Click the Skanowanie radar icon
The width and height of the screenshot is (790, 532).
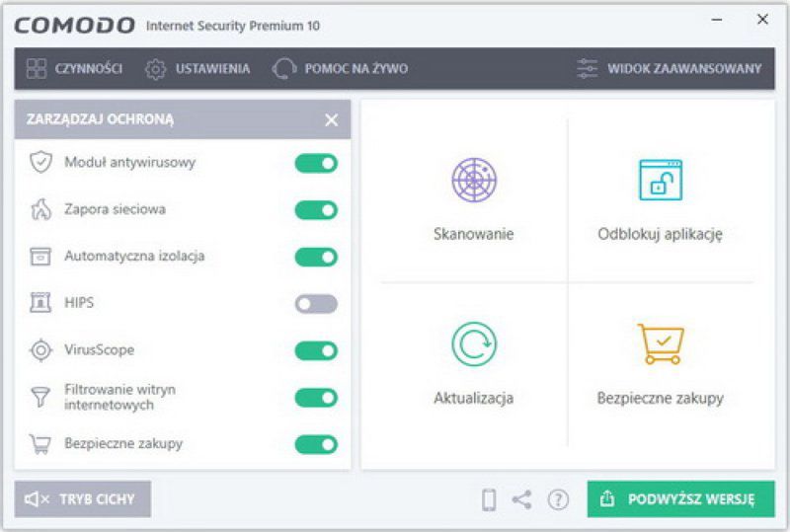pyautogui.click(x=474, y=180)
